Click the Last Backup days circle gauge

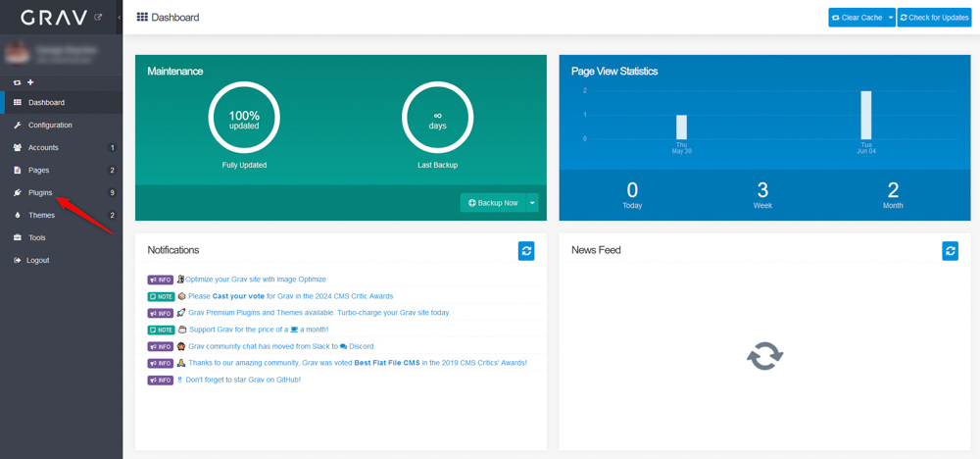[437, 117]
